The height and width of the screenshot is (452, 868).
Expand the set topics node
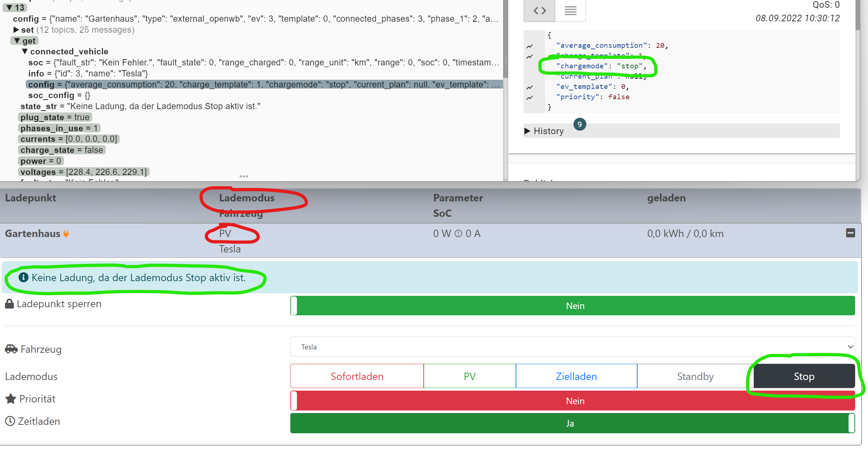pos(16,30)
